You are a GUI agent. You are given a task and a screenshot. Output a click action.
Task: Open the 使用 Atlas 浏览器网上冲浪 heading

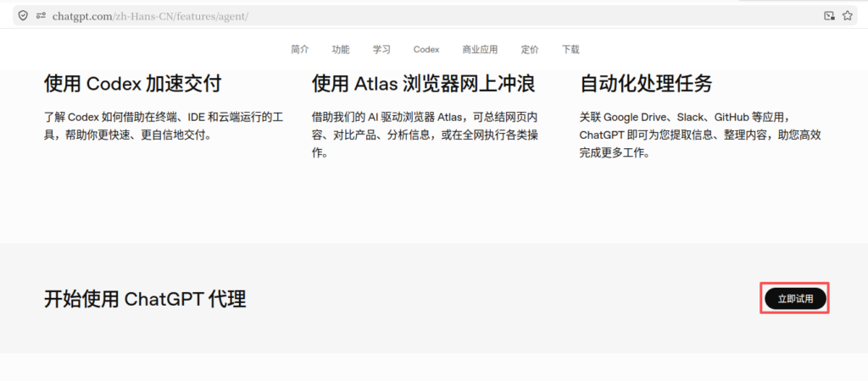[424, 84]
